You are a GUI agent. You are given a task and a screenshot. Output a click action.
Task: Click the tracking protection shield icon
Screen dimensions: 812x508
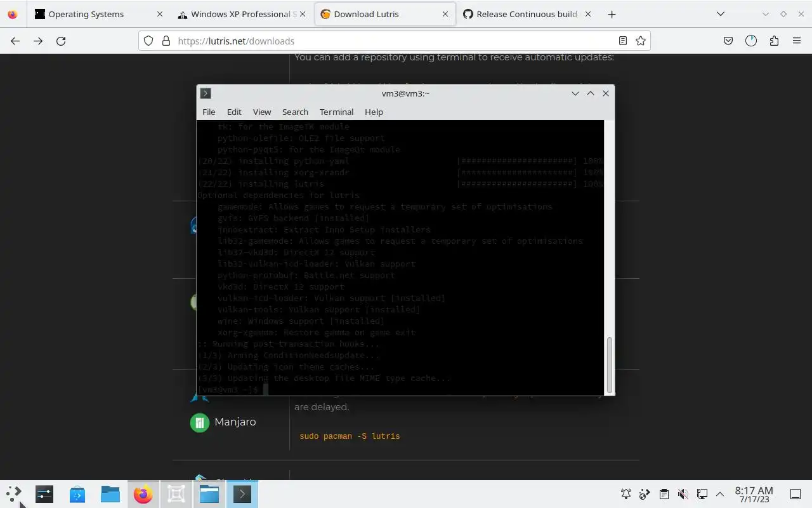point(148,41)
